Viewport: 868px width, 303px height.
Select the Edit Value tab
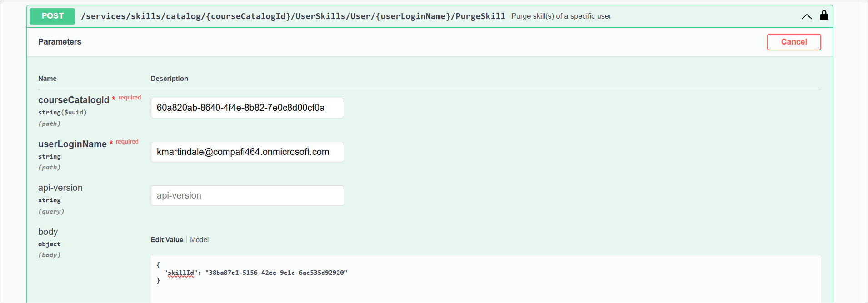click(167, 240)
